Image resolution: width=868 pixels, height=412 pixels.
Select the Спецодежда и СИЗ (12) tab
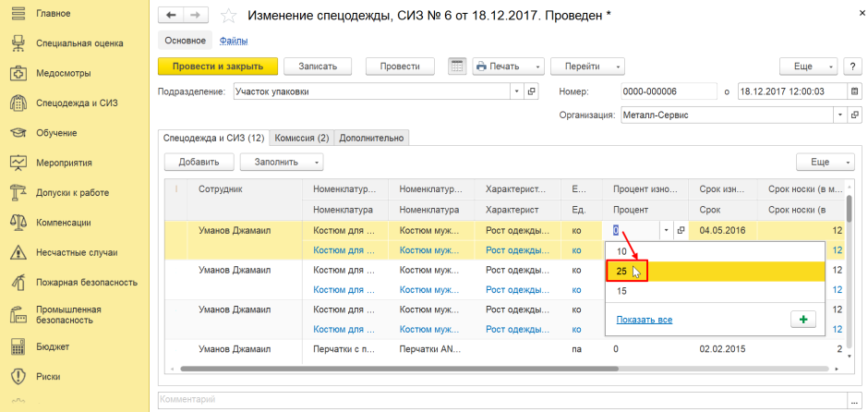[213, 138]
